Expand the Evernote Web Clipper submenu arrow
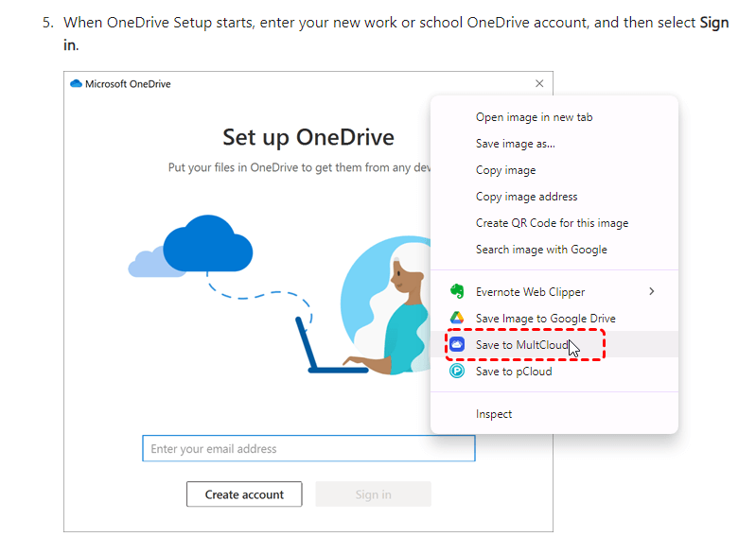Screen dimensions: 756x554 tap(651, 291)
